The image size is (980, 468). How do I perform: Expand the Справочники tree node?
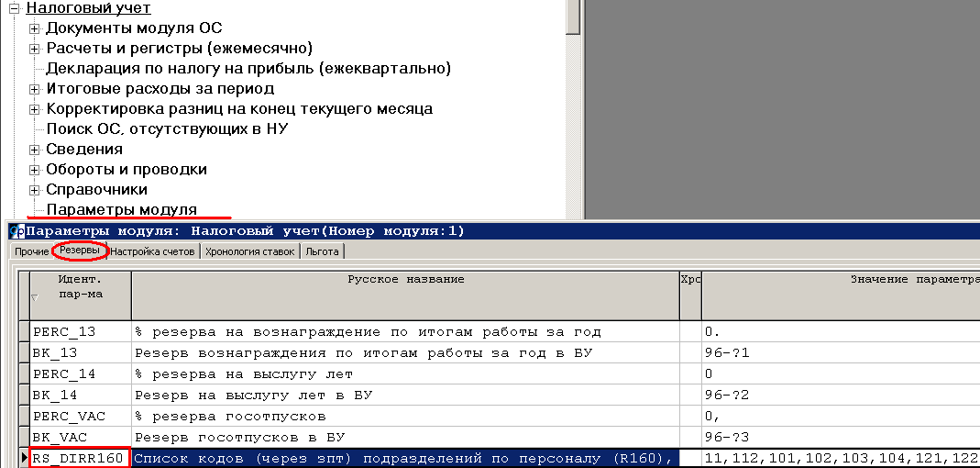pyautogui.click(x=35, y=190)
